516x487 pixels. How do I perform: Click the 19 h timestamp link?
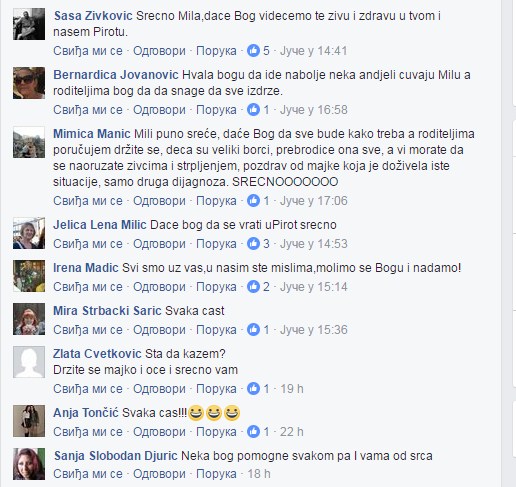point(292,389)
